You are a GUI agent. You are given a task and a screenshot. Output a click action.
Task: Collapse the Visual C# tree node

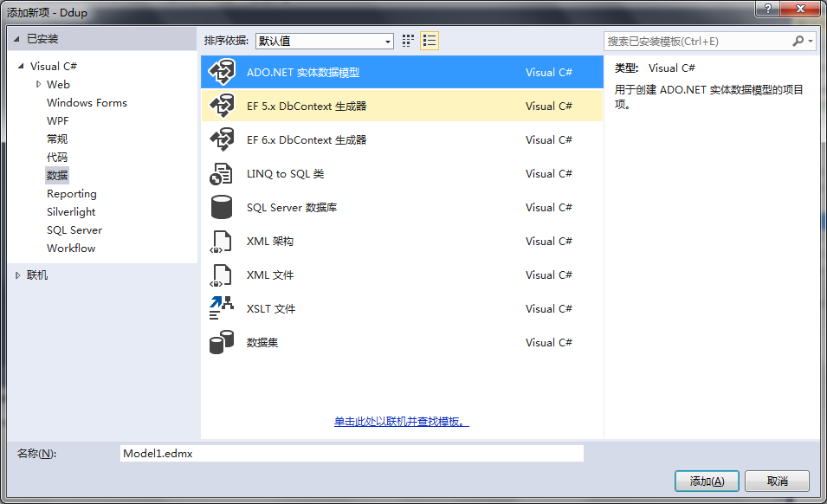pyautogui.click(x=21, y=67)
